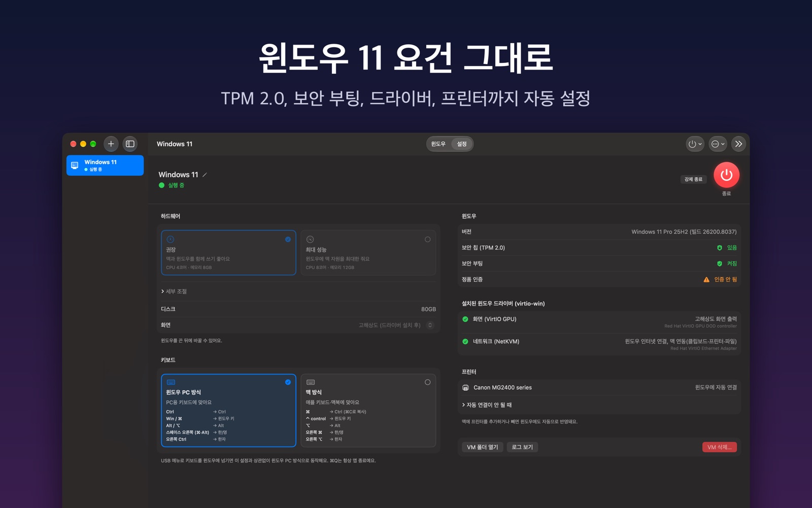Switch to the 설정 tab
This screenshot has height=508, width=812.
462,144
